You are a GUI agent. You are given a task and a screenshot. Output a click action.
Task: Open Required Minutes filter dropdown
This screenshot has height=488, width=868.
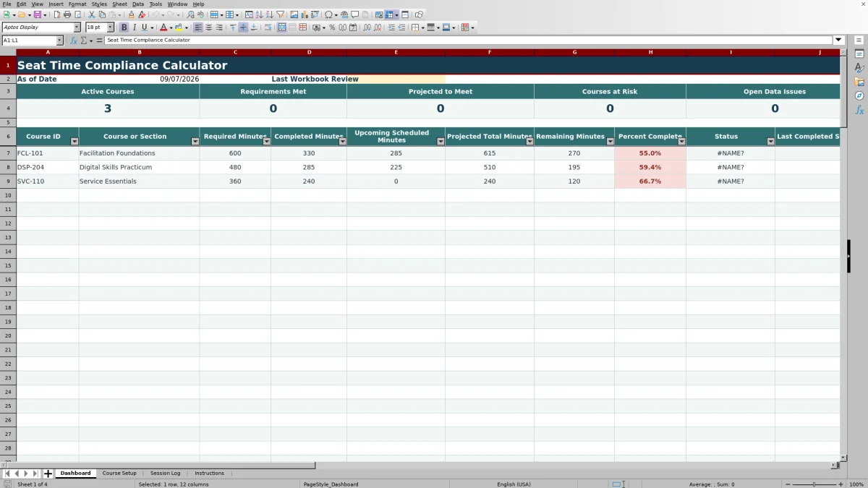click(x=266, y=142)
